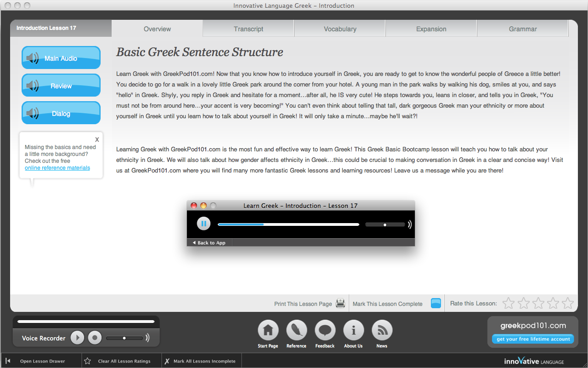Viewport: 588px width, 368px height.
Task: Open the Transcript tab
Action: (248, 29)
